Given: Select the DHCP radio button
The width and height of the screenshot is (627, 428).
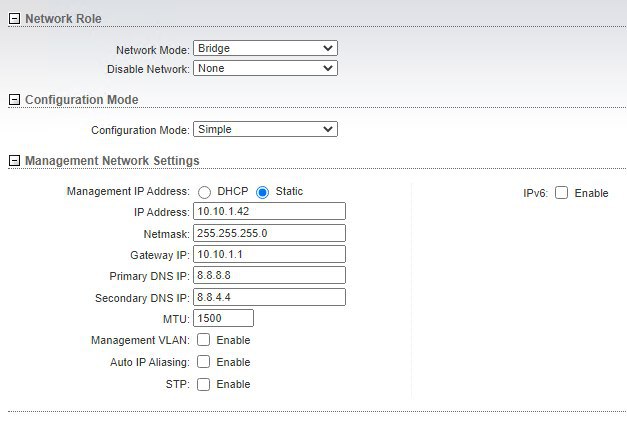Looking at the screenshot, I should [204, 192].
